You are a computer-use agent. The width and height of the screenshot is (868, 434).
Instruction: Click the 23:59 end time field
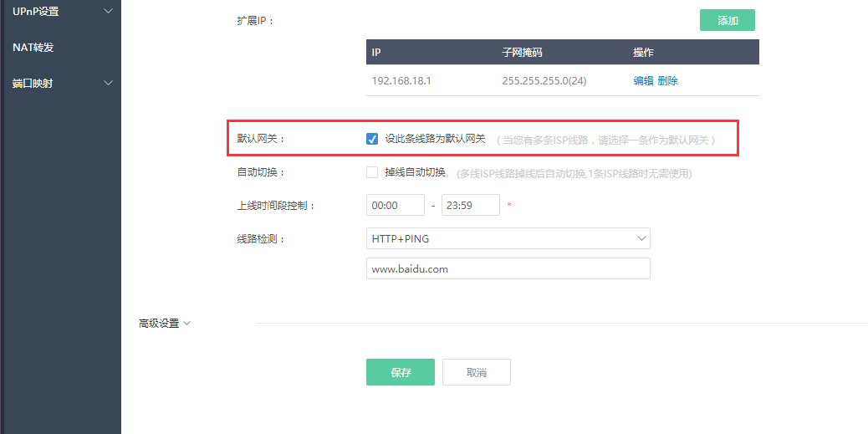click(x=471, y=206)
